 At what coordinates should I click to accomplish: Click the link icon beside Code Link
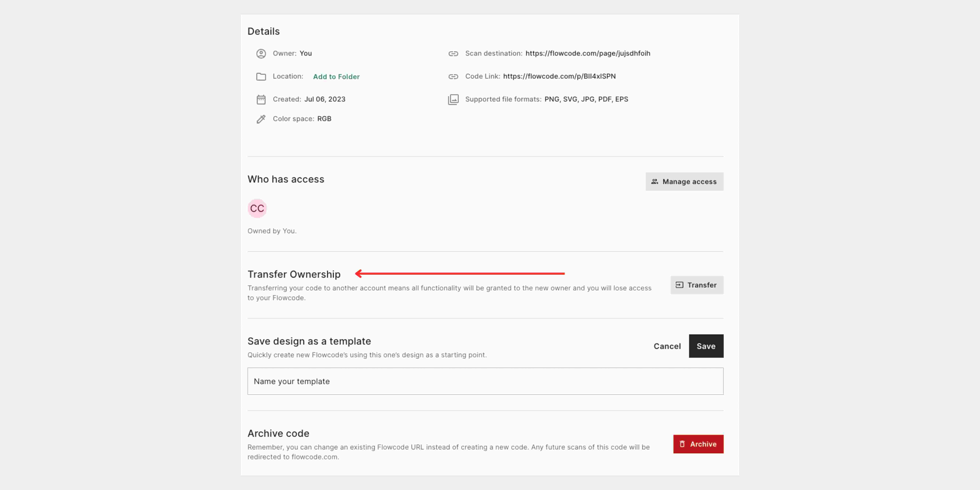pyautogui.click(x=454, y=76)
